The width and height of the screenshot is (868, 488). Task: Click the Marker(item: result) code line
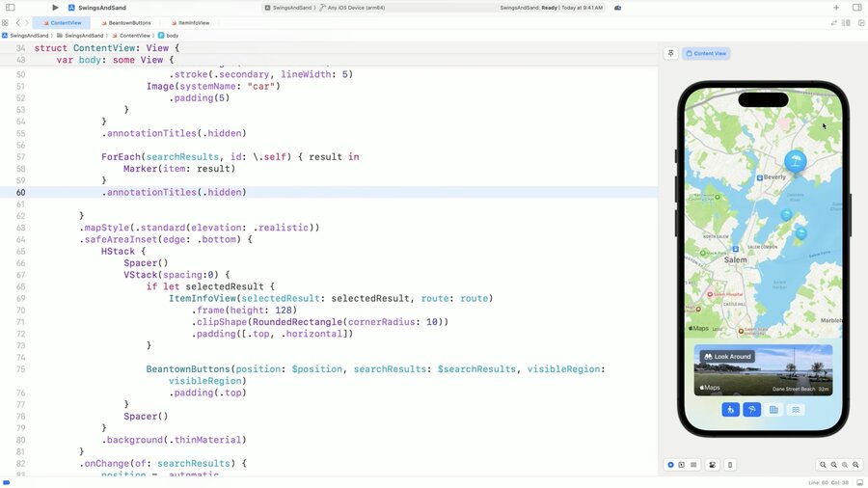coord(179,169)
